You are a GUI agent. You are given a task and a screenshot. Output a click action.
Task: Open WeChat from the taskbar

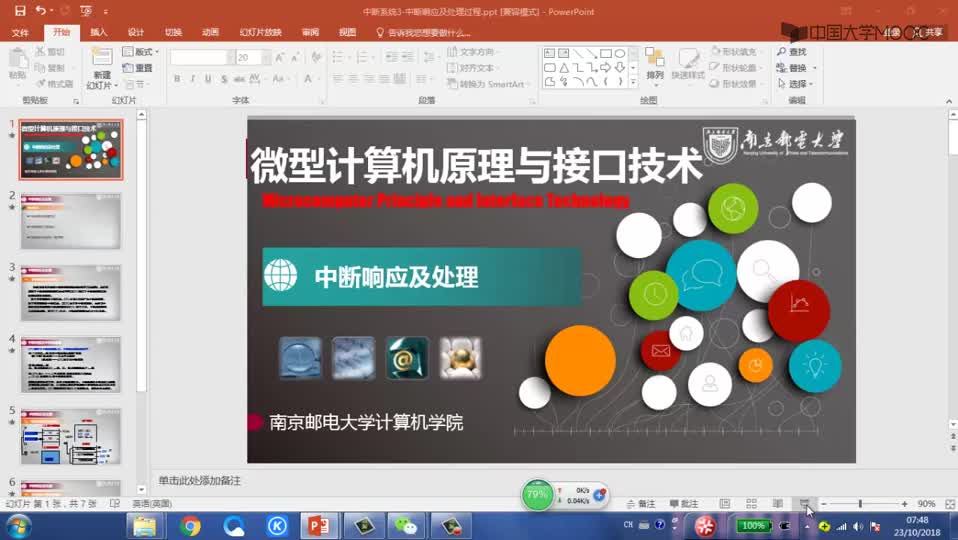tap(406, 526)
